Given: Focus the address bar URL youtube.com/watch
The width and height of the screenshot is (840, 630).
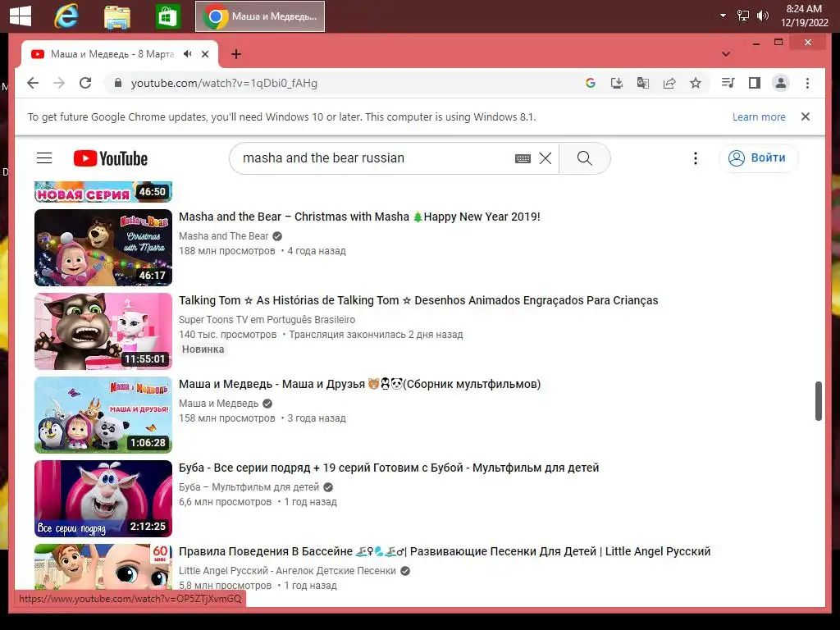Looking at the screenshot, I should [224, 83].
